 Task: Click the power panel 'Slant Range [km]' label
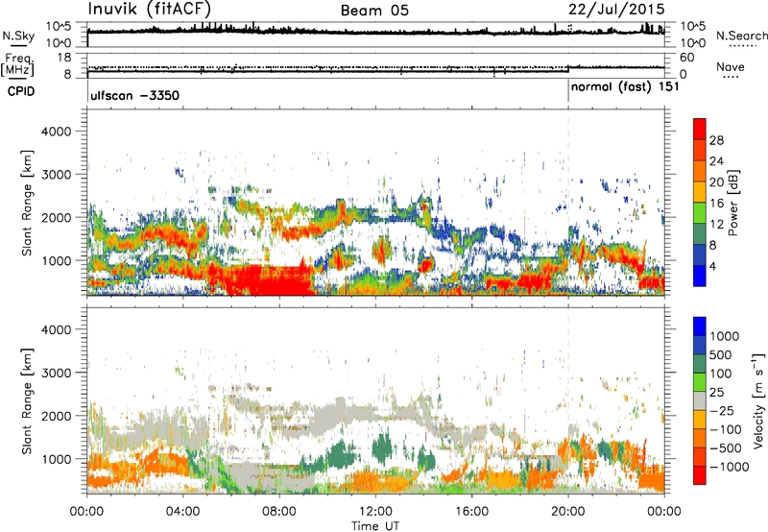click(27, 203)
